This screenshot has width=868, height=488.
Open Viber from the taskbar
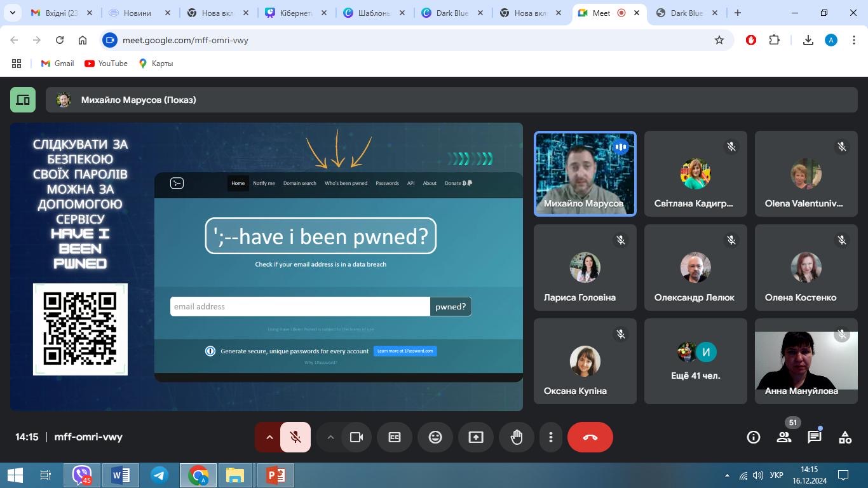click(81, 475)
